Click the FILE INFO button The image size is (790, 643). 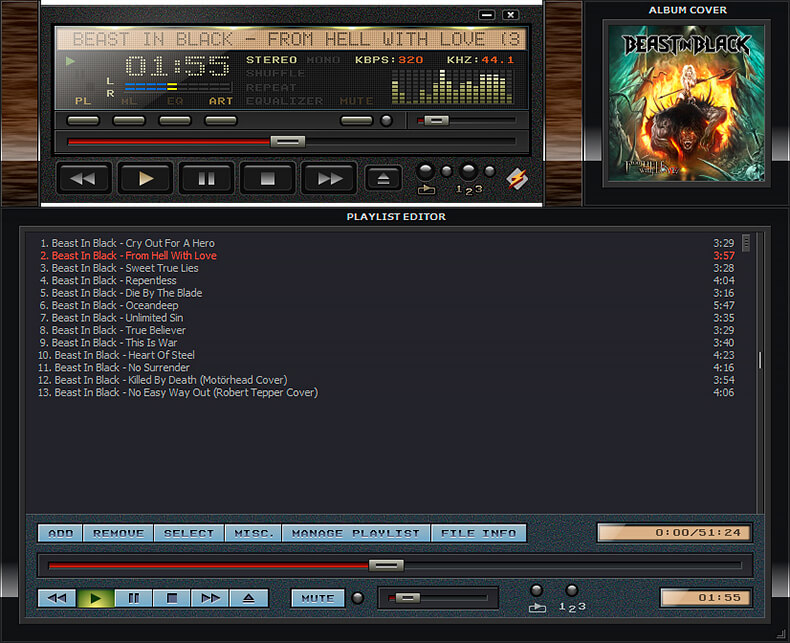(479, 533)
